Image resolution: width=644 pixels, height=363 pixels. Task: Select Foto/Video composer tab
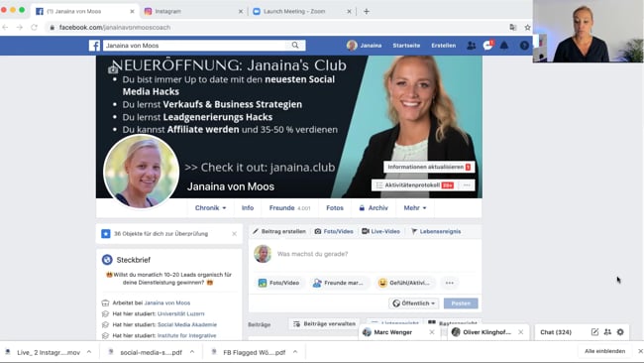click(334, 231)
